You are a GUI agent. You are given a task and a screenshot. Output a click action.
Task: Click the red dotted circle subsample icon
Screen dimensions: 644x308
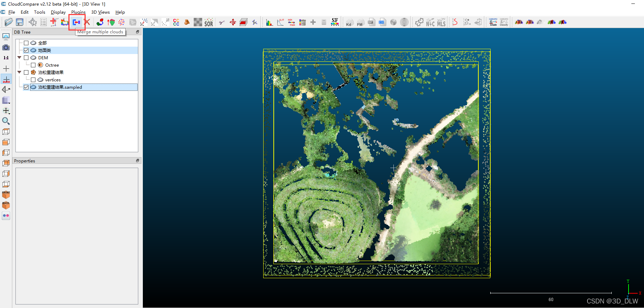[x=121, y=22]
